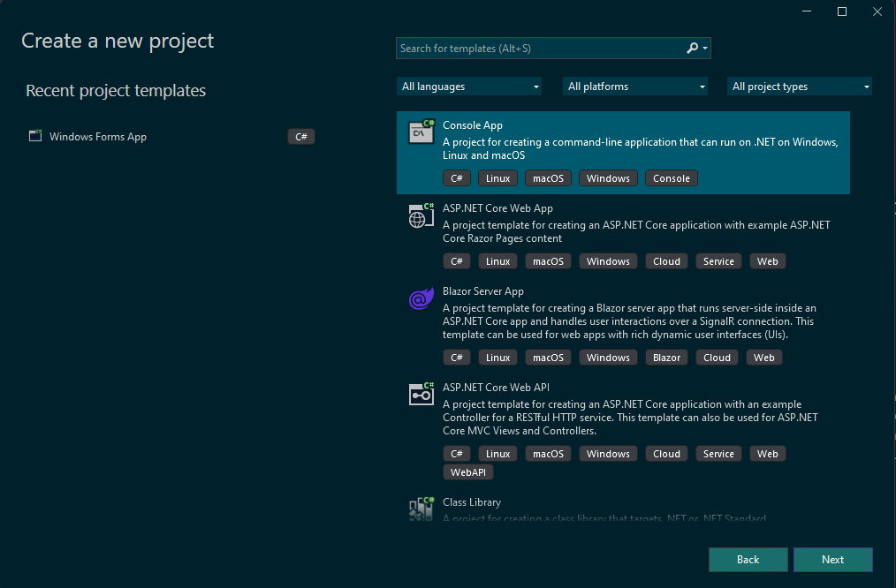Select the ASP.NET Core Web App title
The width and height of the screenshot is (896, 588).
[497, 207]
